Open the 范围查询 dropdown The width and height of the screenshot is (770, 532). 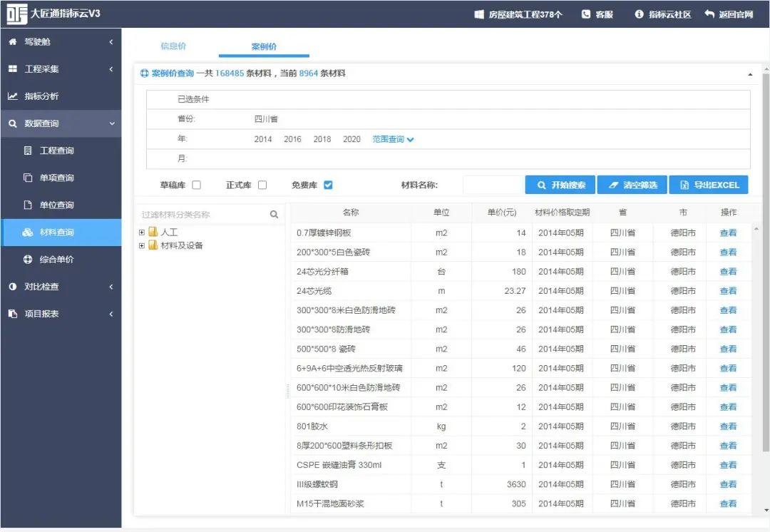pyautogui.click(x=393, y=139)
